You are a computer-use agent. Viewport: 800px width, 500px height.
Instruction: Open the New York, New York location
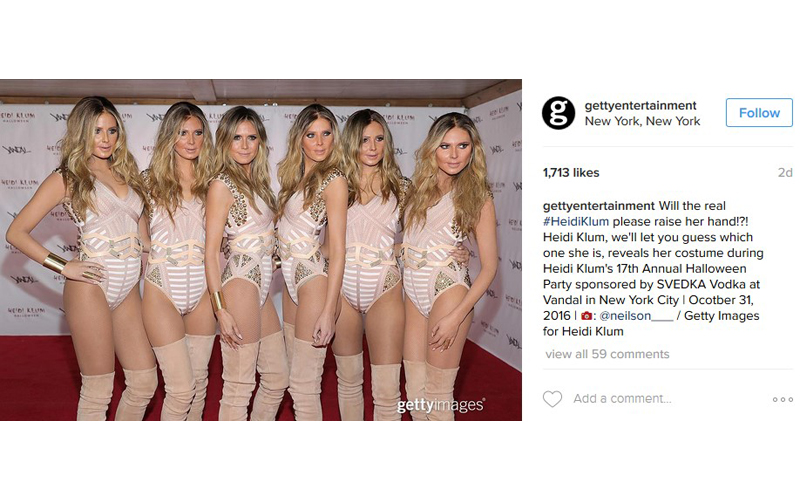point(642,121)
